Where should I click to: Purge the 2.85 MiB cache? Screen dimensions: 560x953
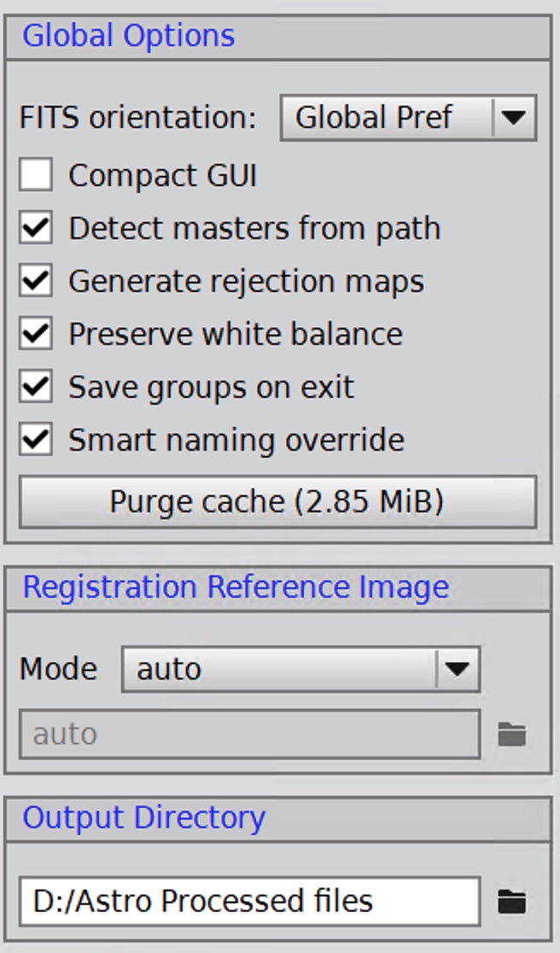click(277, 501)
